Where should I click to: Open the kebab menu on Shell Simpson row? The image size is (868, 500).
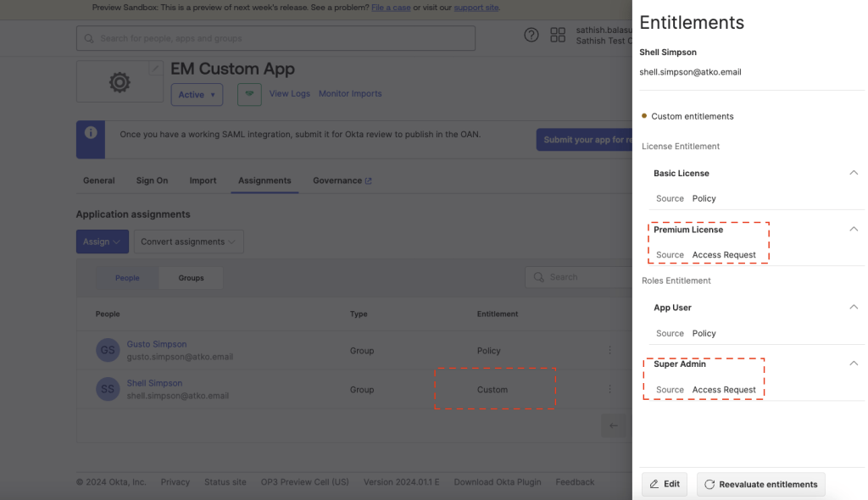(609, 389)
